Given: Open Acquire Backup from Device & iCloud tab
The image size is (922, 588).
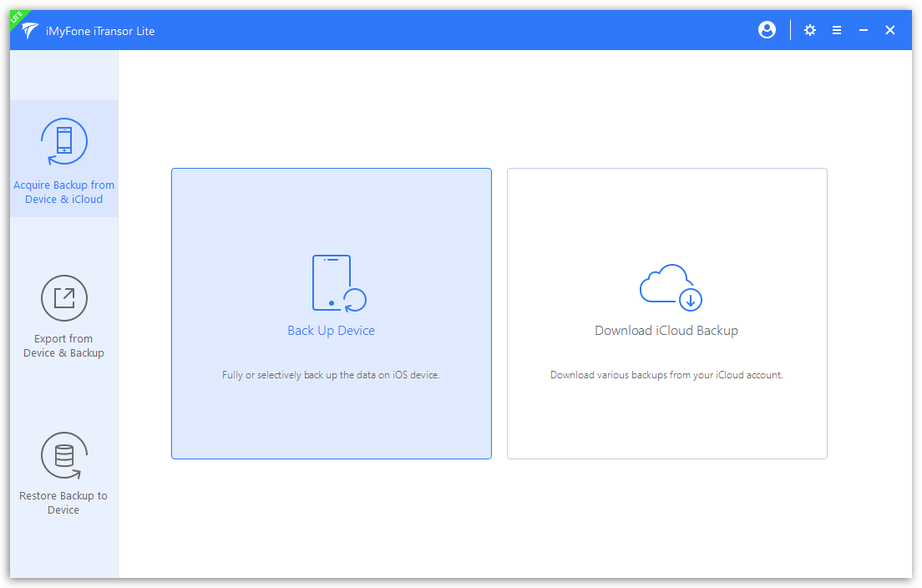Looking at the screenshot, I should [64, 159].
